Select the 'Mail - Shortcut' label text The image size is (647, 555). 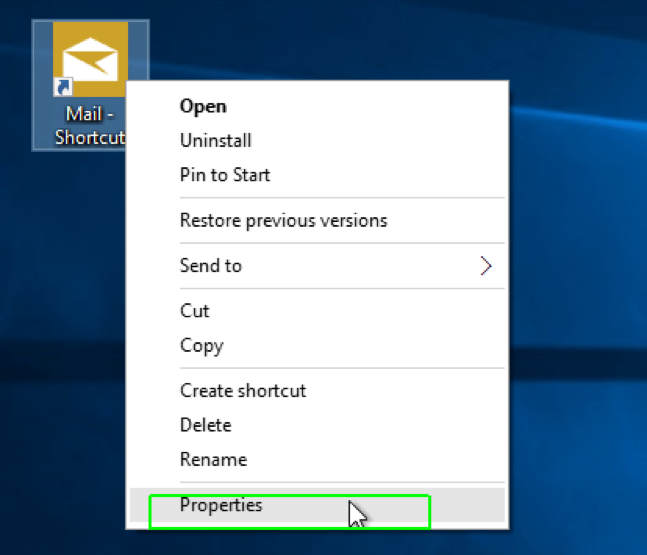pyautogui.click(x=88, y=126)
